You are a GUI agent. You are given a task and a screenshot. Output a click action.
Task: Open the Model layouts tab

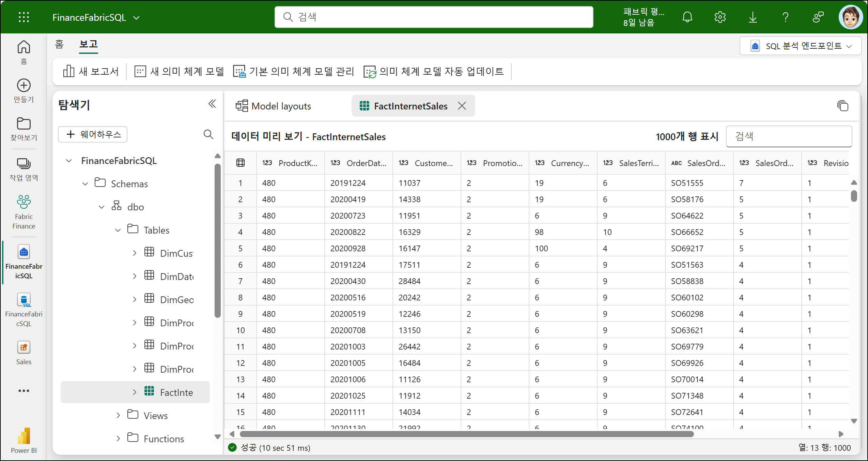pyautogui.click(x=273, y=106)
